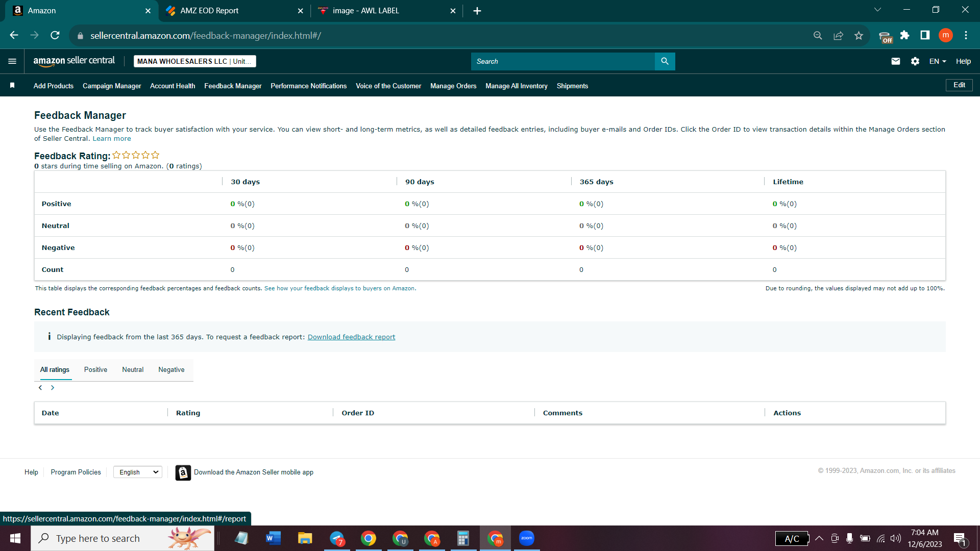The image size is (980, 551).
Task: Click the Program Policies footer link
Action: tap(76, 472)
